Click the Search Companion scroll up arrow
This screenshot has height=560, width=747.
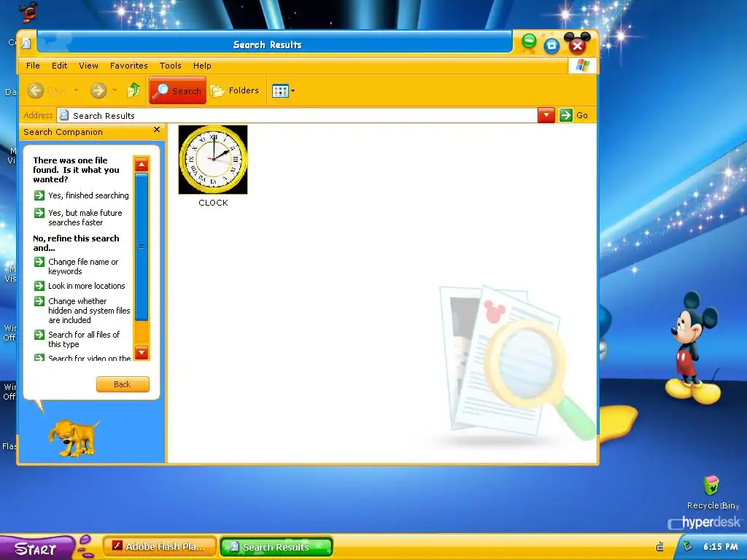(x=142, y=164)
